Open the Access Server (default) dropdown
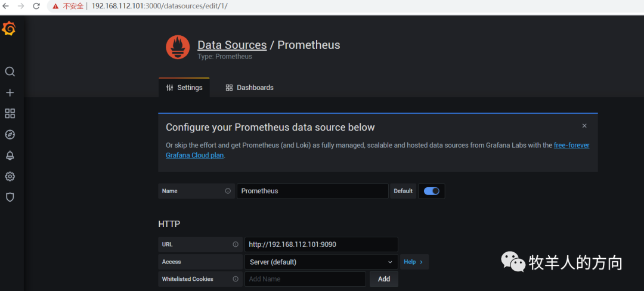Screen dimensions: 644x291 click(321, 262)
